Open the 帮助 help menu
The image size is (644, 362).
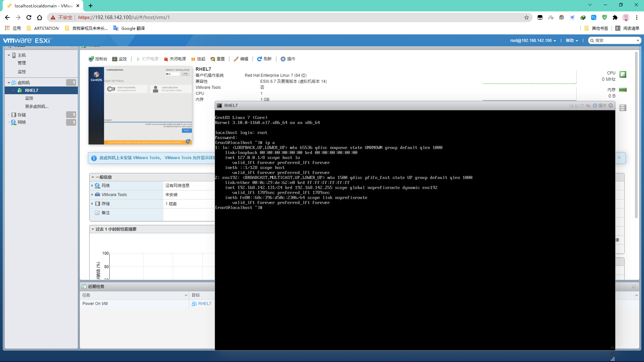click(572, 41)
